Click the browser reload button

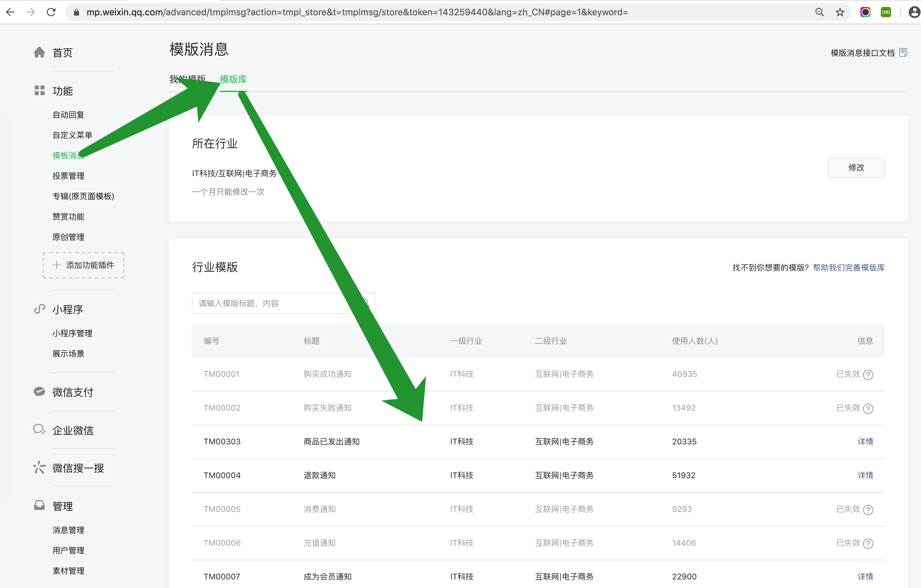(51, 12)
